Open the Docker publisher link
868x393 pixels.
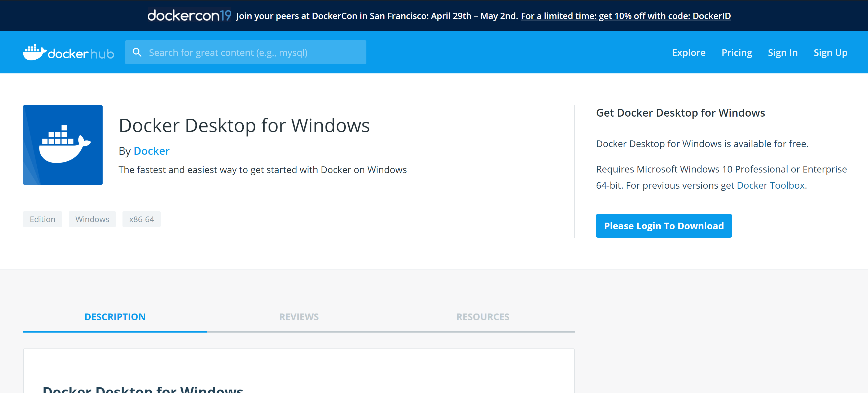tap(151, 151)
